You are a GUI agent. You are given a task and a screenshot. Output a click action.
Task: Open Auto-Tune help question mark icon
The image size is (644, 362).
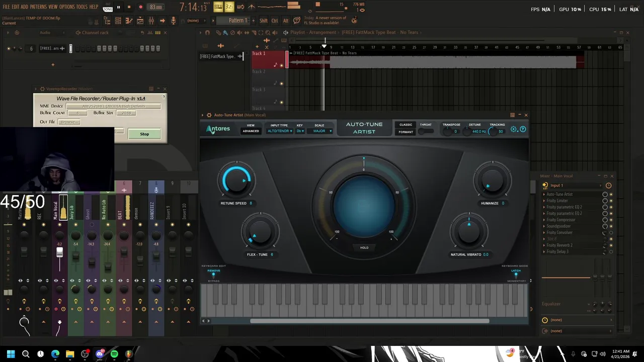tap(523, 129)
